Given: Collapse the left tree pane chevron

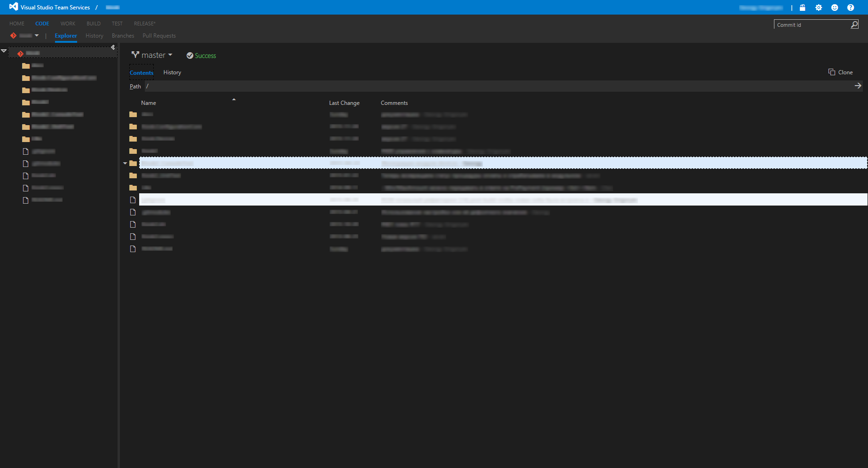Looking at the screenshot, I should coord(113,47).
